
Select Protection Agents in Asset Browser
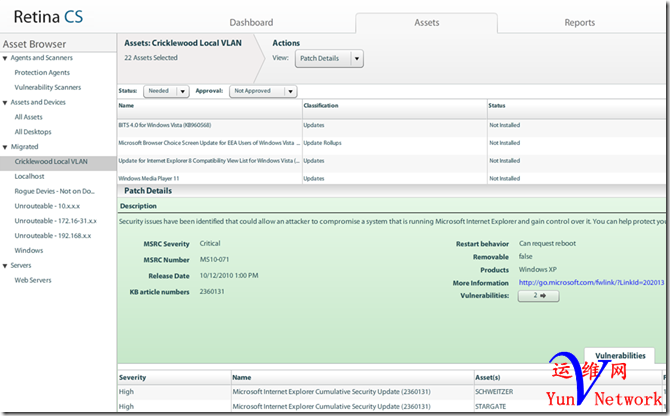tap(42, 73)
